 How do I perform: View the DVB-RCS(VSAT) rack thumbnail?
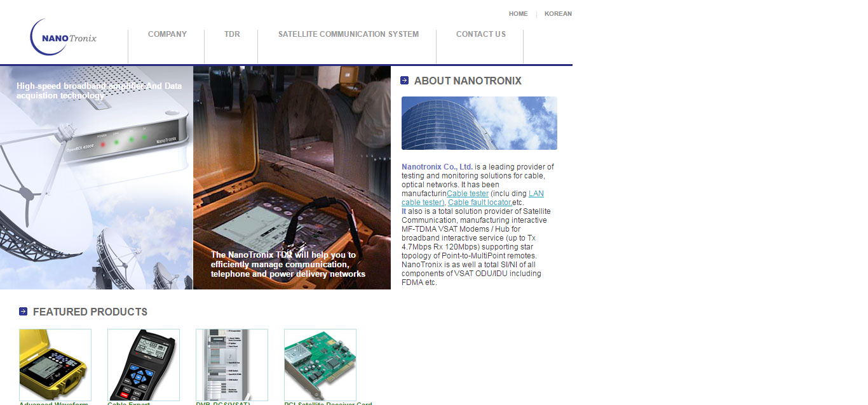(x=232, y=364)
